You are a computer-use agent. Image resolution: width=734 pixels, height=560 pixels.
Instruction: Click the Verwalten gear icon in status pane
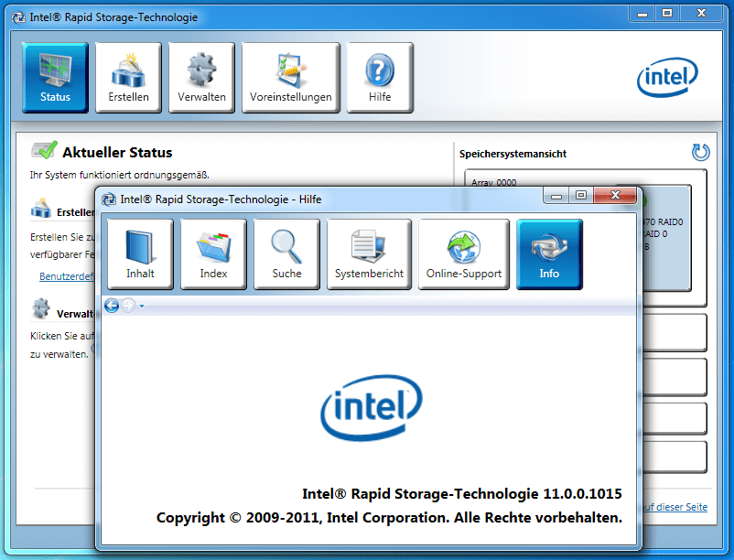tap(40, 308)
